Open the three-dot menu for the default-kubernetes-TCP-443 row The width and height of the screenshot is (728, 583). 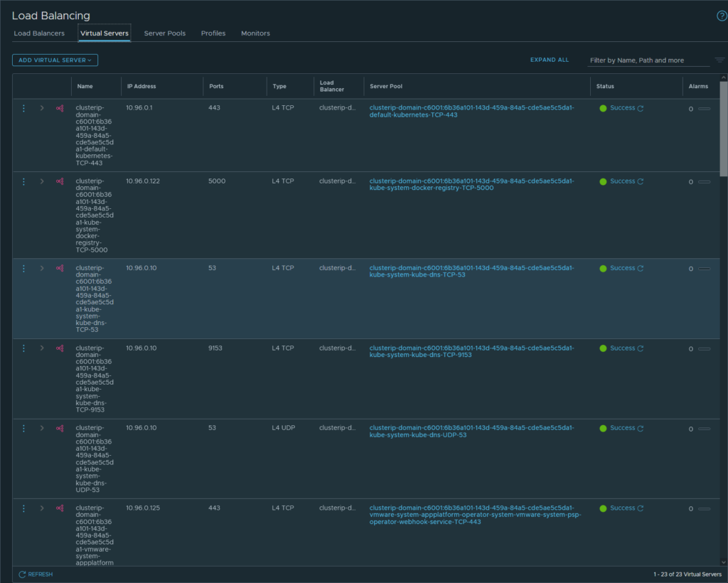(x=23, y=108)
